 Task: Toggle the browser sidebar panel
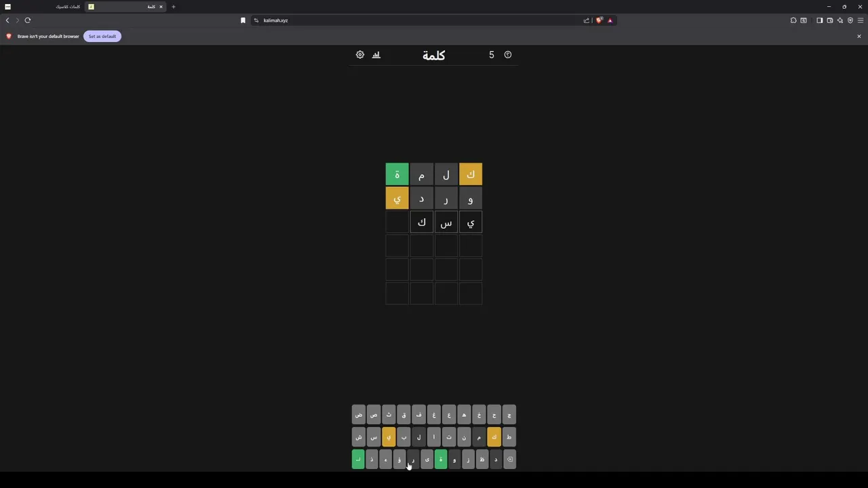tap(819, 20)
